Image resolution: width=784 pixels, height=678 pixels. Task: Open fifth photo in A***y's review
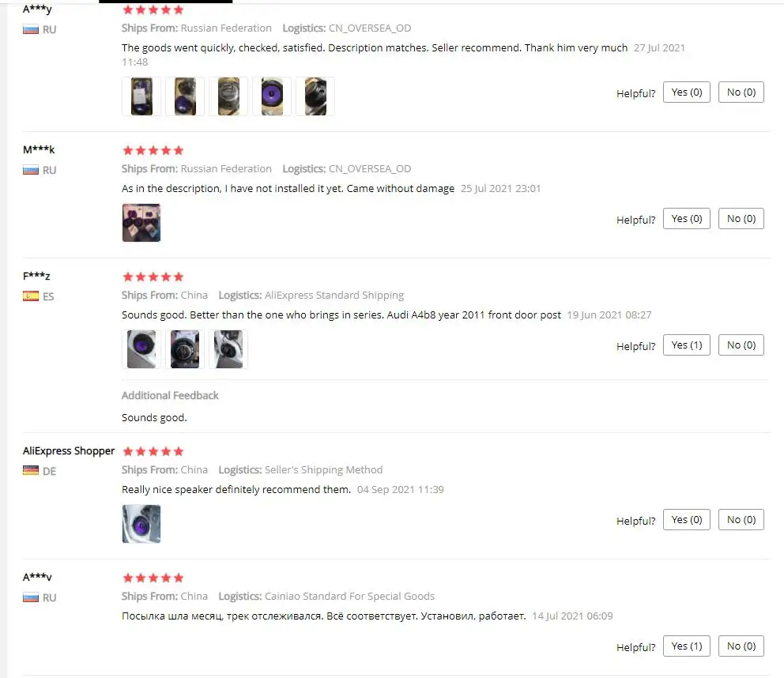[x=315, y=96]
